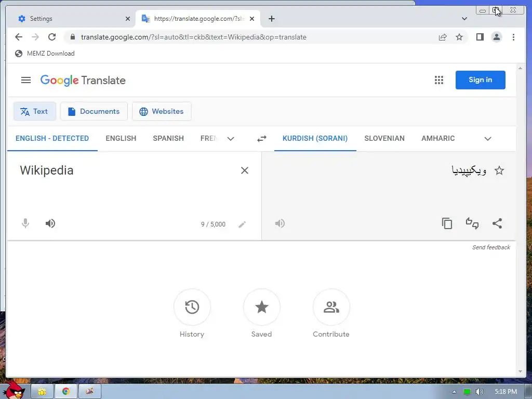The image size is (532, 399).
Task: Select the Documents translation mode
Action: tap(94, 111)
